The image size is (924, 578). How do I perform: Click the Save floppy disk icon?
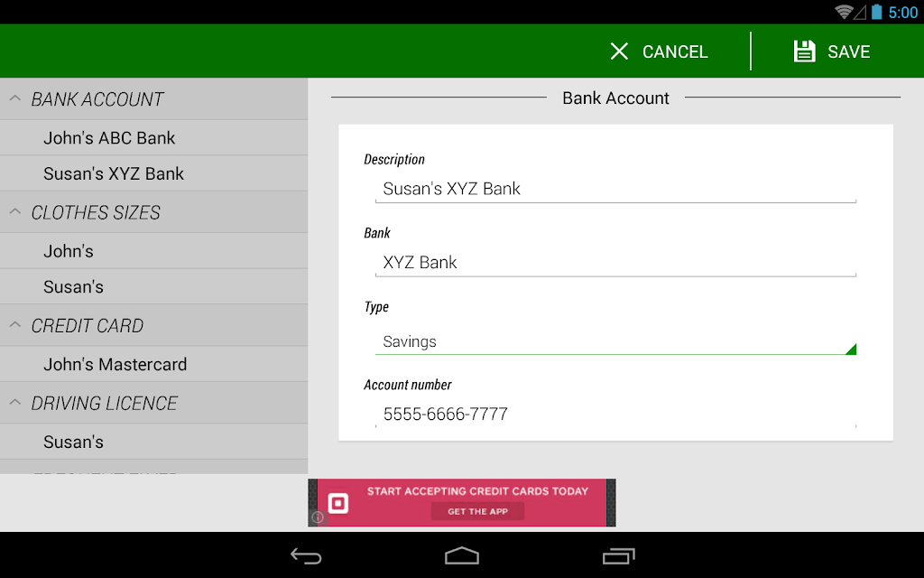[804, 51]
